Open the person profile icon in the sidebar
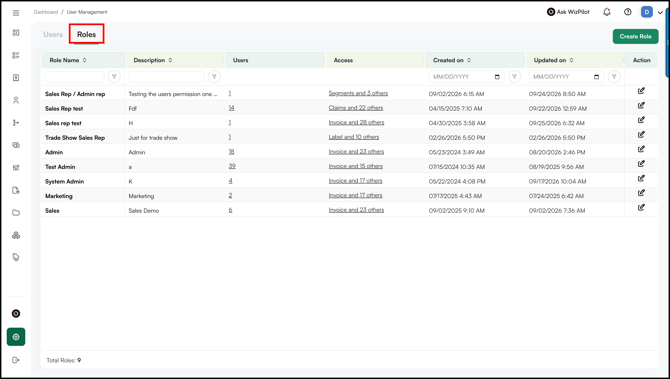Image resolution: width=670 pixels, height=379 pixels. pos(16,100)
